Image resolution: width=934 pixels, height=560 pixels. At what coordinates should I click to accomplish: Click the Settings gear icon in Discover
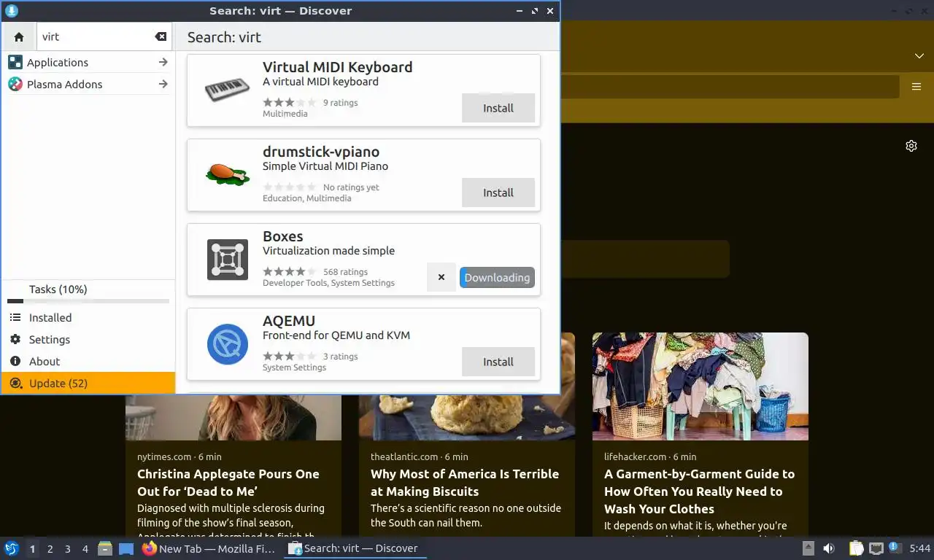[x=15, y=340]
